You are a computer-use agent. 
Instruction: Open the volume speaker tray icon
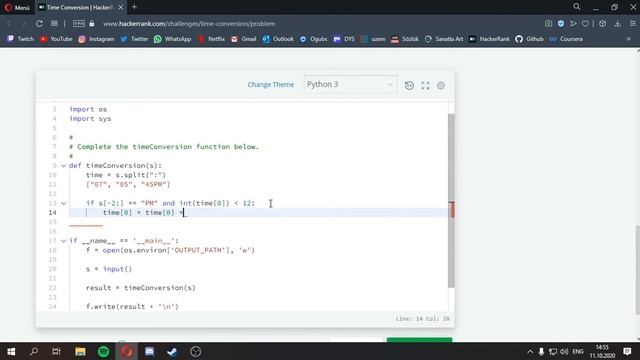[564, 351]
